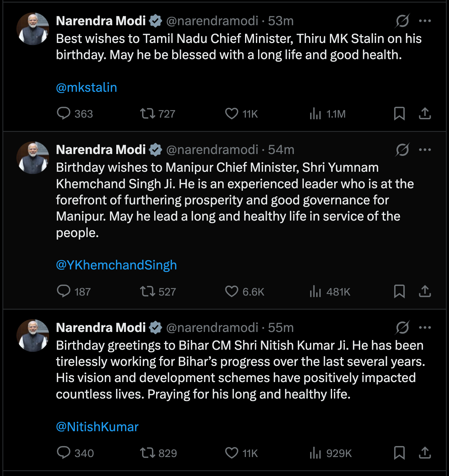Reply to the Manipur Chief Minister tweet
449x476 pixels.
coord(64,292)
